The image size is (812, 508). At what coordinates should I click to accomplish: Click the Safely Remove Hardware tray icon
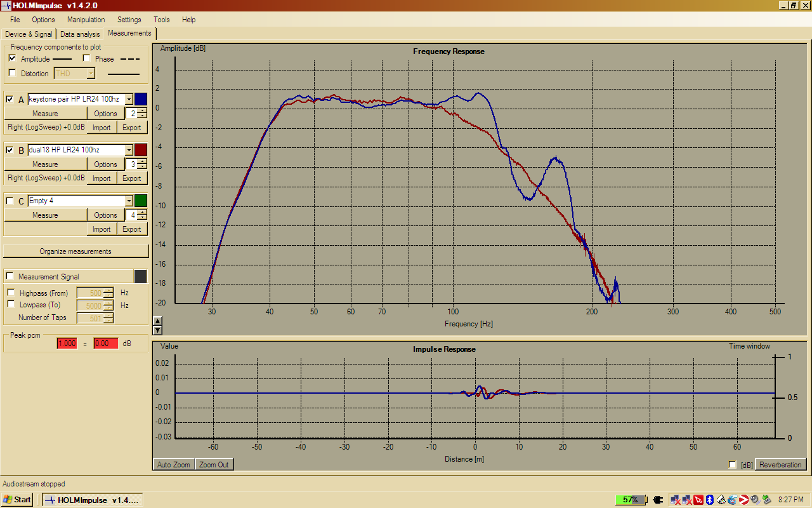click(x=766, y=500)
